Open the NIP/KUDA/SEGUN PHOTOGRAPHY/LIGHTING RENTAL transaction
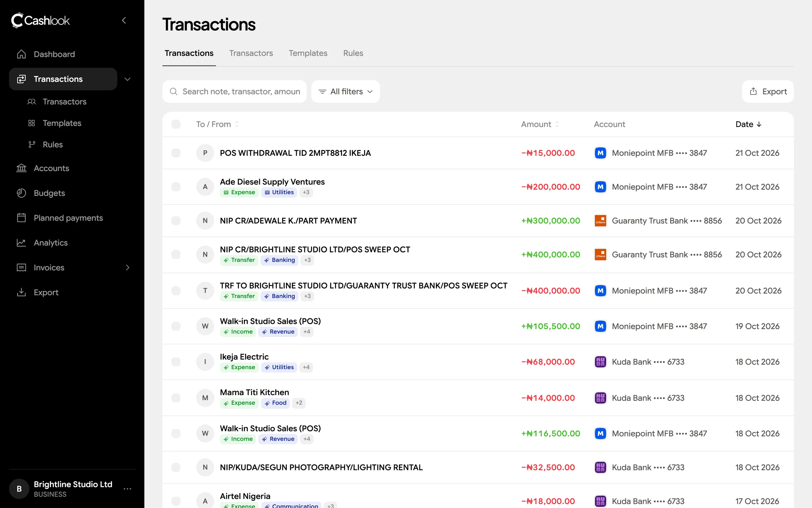The height and width of the screenshot is (508, 812). coord(321,467)
